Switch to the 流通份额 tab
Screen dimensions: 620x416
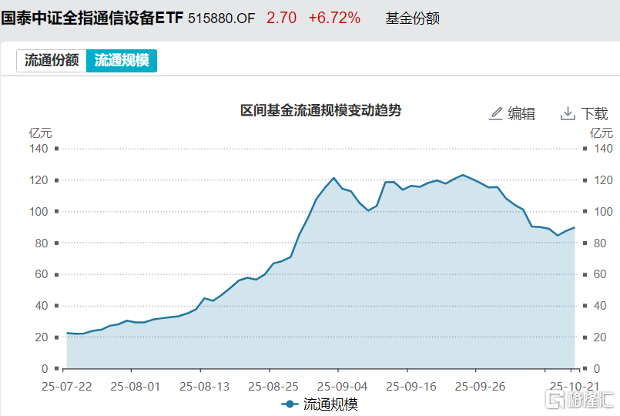(52, 60)
